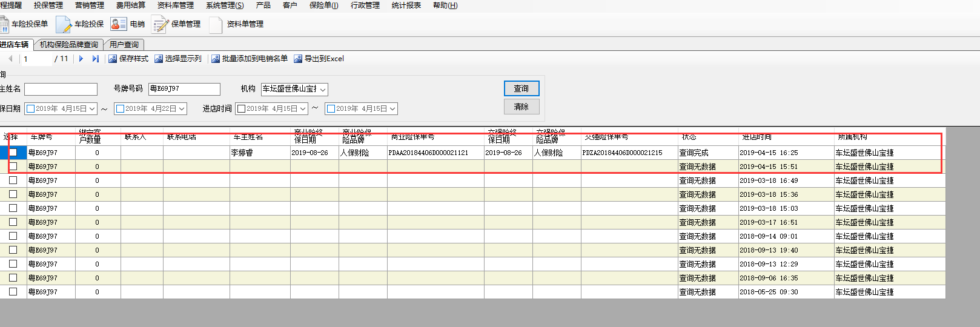This screenshot has height=327, width=980.
Task: Tick the 进店时间 start date checkbox
Action: [x=242, y=109]
